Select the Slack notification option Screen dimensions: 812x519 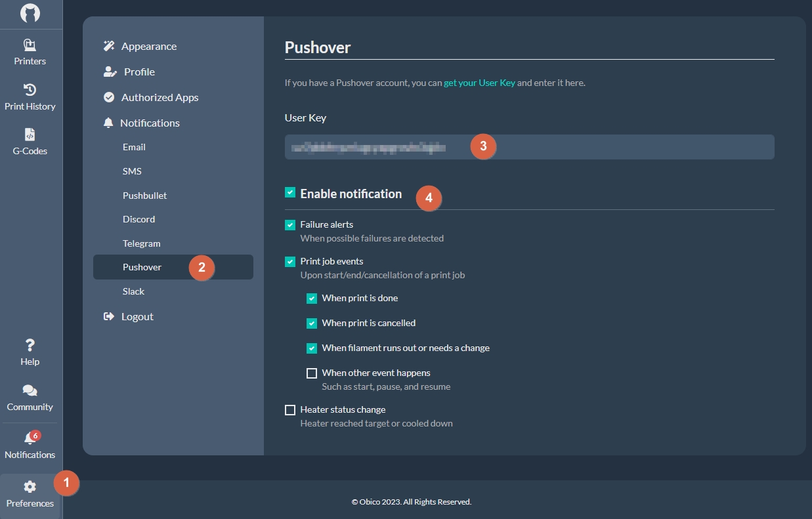click(x=133, y=291)
